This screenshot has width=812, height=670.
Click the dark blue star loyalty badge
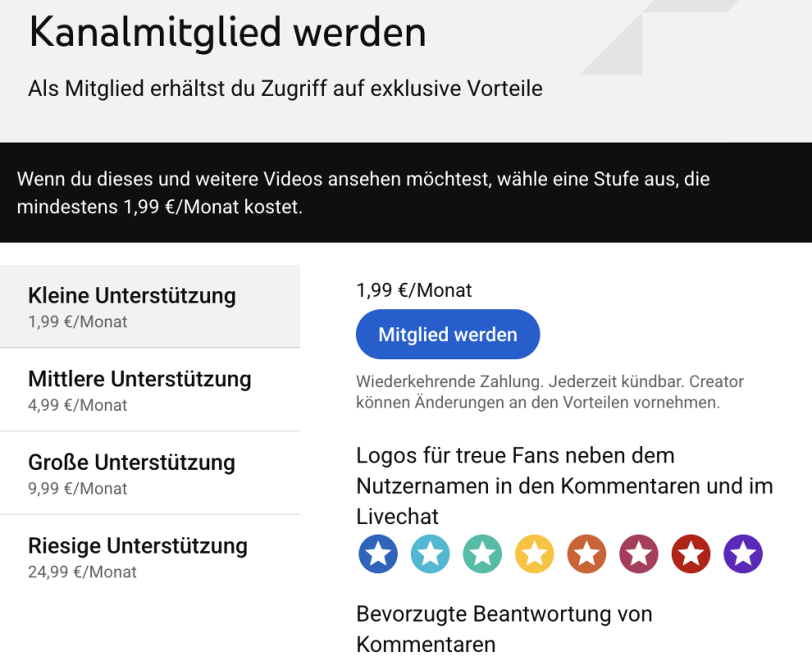378,554
